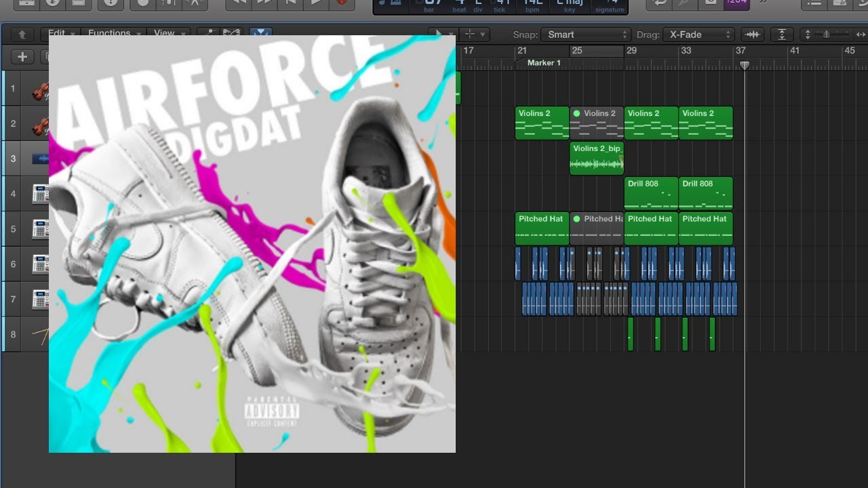Viewport: 868px width, 488px height.
Task: Select first green region on track 8
Action: click(x=630, y=334)
